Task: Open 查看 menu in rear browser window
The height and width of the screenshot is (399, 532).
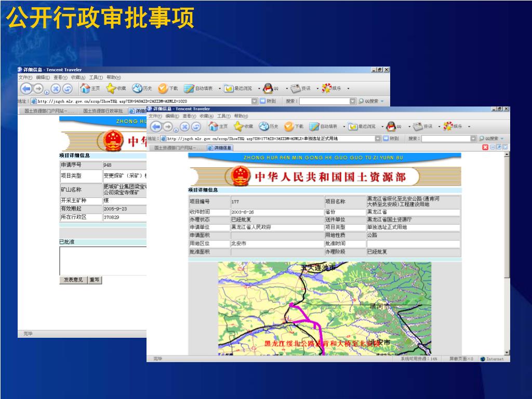Action: click(60, 77)
